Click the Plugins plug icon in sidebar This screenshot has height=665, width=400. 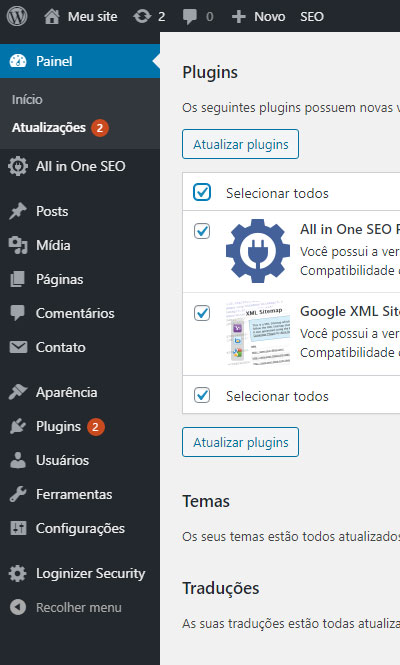pos(18,426)
